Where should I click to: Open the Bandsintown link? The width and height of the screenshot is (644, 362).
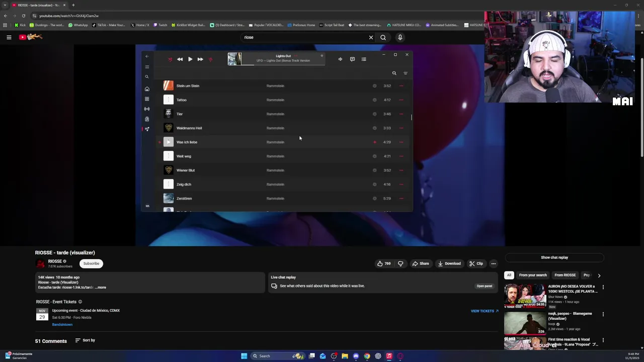click(x=62, y=325)
